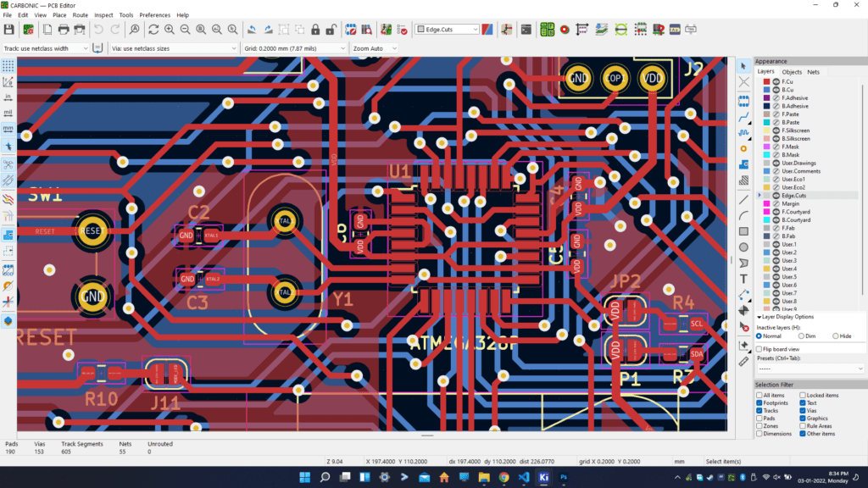Open the Place menu
The height and width of the screenshot is (488, 868).
59,15
